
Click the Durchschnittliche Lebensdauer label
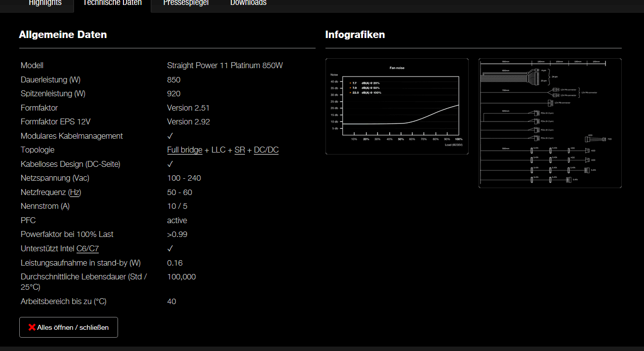[84, 282]
